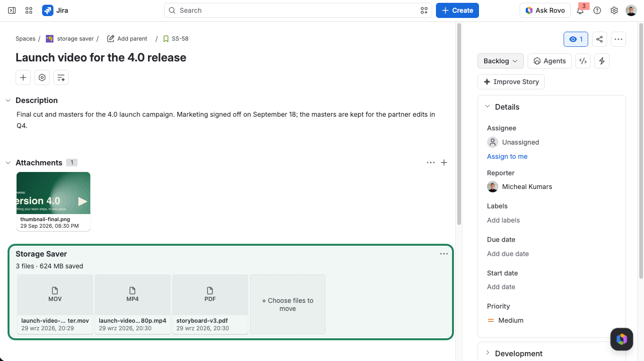The width and height of the screenshot is (644, 361).
Task: Click the plus add-item button under title
Action: pyautogui.click(x=23, y=77)
